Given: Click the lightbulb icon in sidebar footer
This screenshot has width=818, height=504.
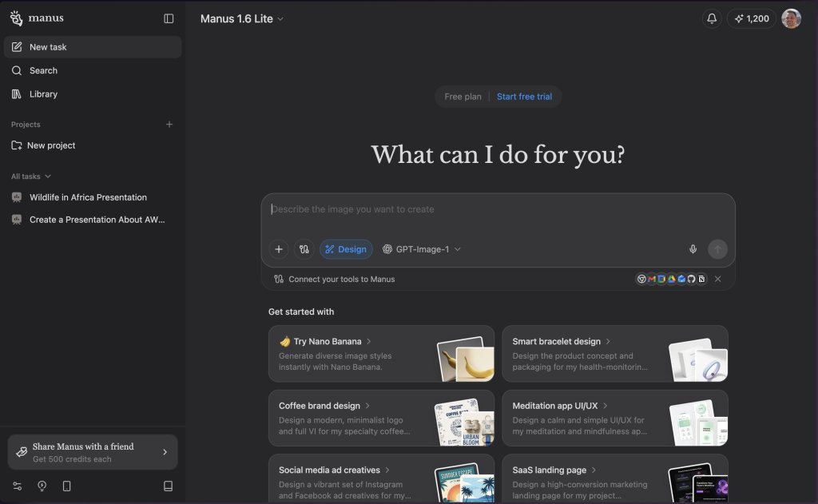Looking at the screenshot, I should tap(42, 486).
